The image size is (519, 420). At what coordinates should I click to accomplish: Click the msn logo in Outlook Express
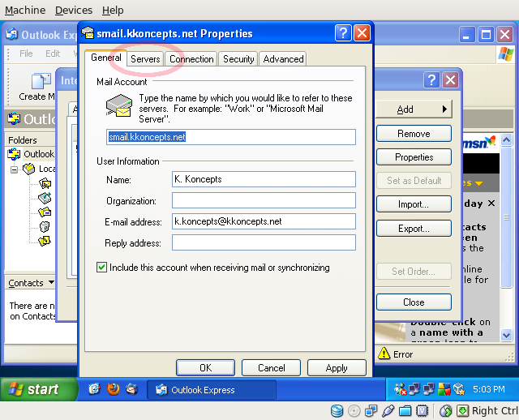tap(478, 143)
